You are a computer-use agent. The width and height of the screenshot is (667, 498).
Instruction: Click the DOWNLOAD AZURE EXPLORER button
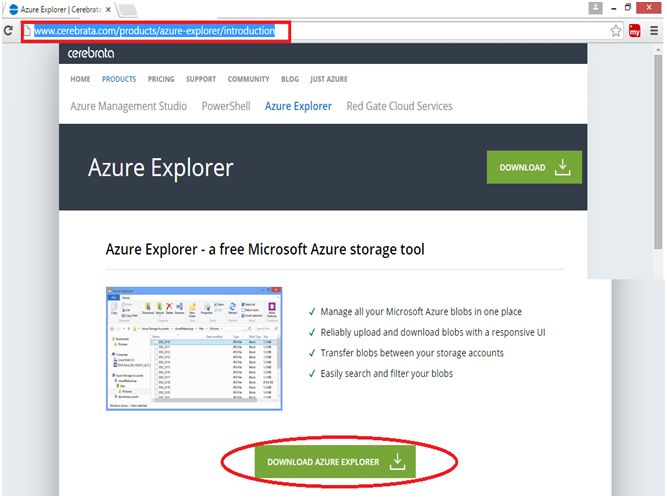(335, 461)
